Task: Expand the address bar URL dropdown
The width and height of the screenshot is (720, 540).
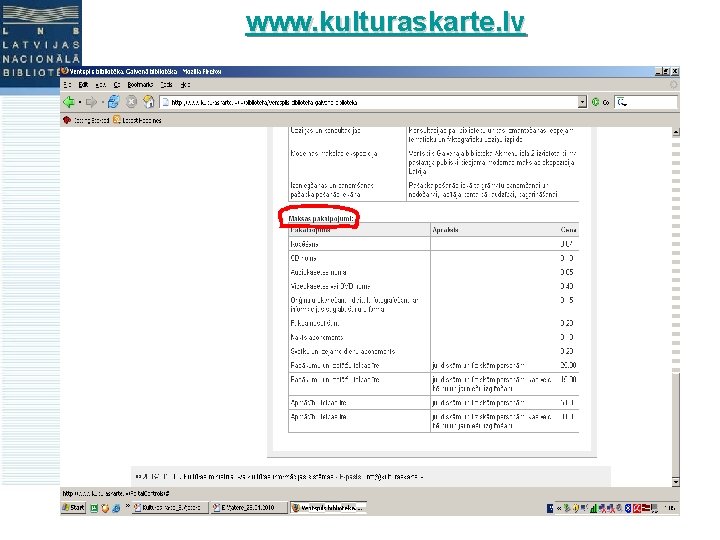Action: [x=582, y=102]
